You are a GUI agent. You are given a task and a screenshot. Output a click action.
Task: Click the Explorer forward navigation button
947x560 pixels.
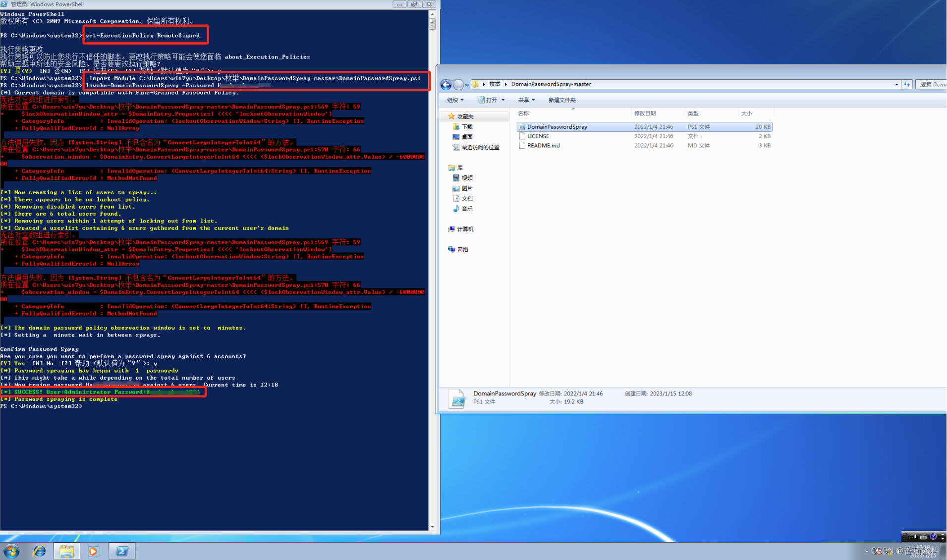coord(459,85)
